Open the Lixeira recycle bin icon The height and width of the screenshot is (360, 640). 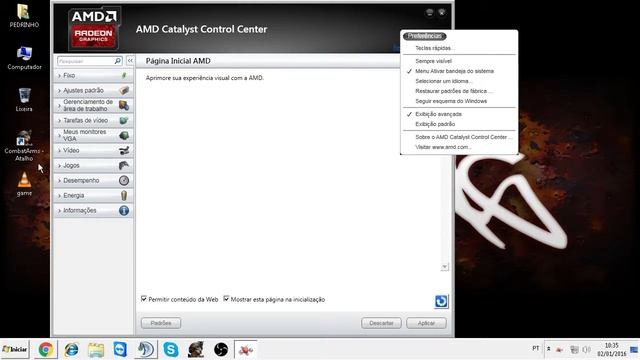pyautogui.click(x=24, y=100)
